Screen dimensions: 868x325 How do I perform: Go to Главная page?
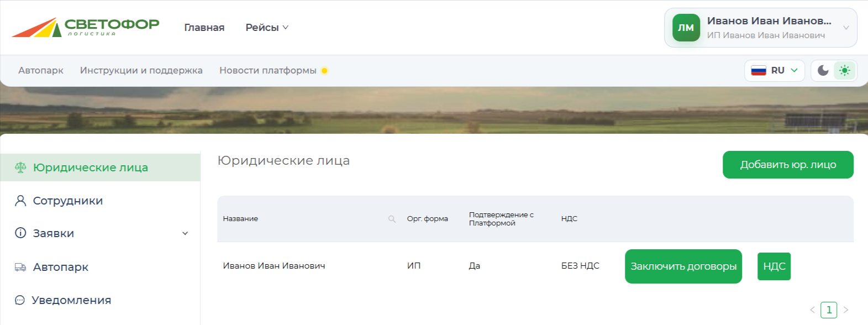tap(204, 28)
